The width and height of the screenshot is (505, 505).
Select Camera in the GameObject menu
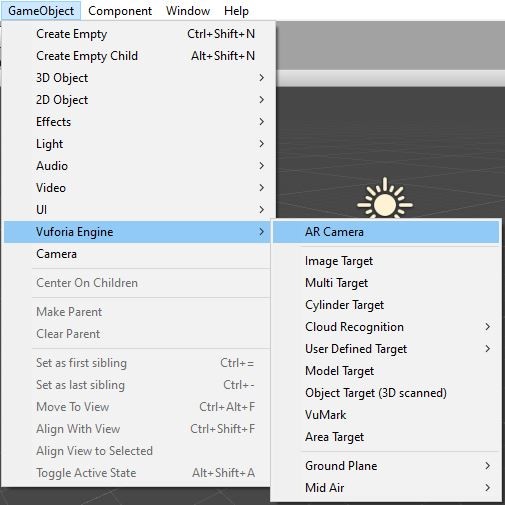[137, 254]
